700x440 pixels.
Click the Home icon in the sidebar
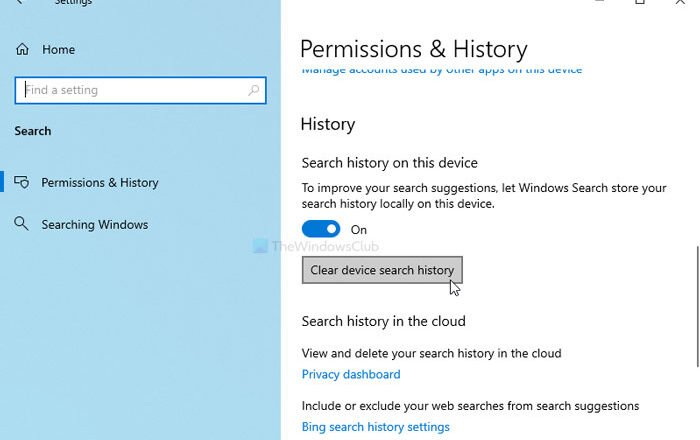pos(22,49)
